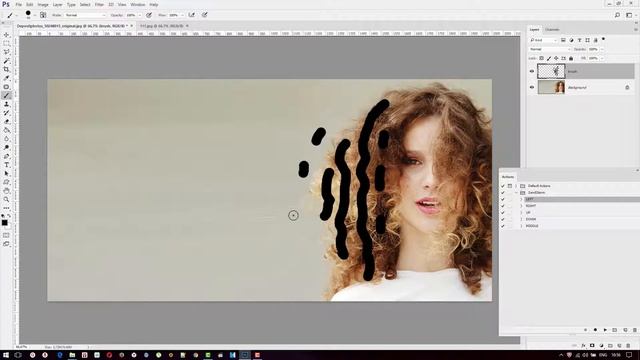Open the brush Mode dropdown in options bar
This screenshot has width=640, height=360.
85,15
